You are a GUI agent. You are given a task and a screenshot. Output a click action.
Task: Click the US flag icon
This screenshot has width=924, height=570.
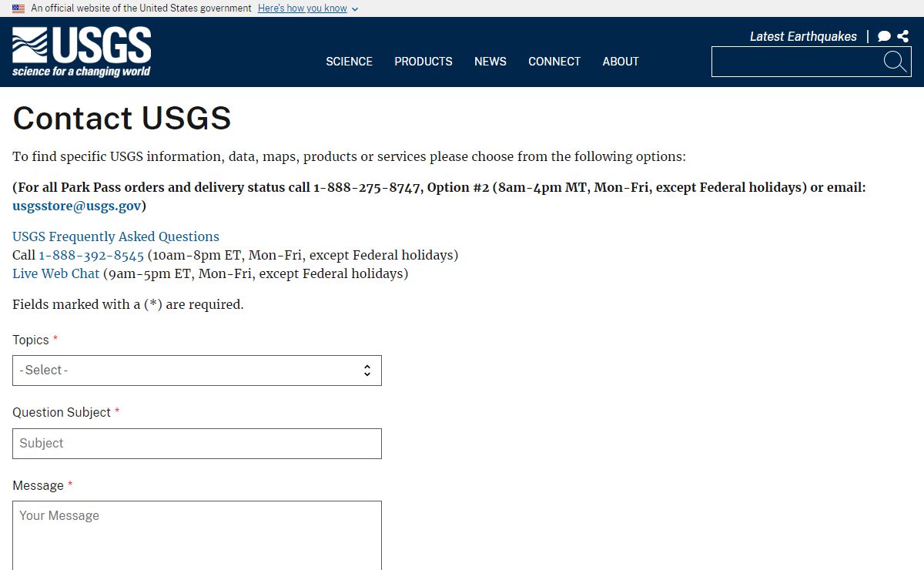coord(18,8)
